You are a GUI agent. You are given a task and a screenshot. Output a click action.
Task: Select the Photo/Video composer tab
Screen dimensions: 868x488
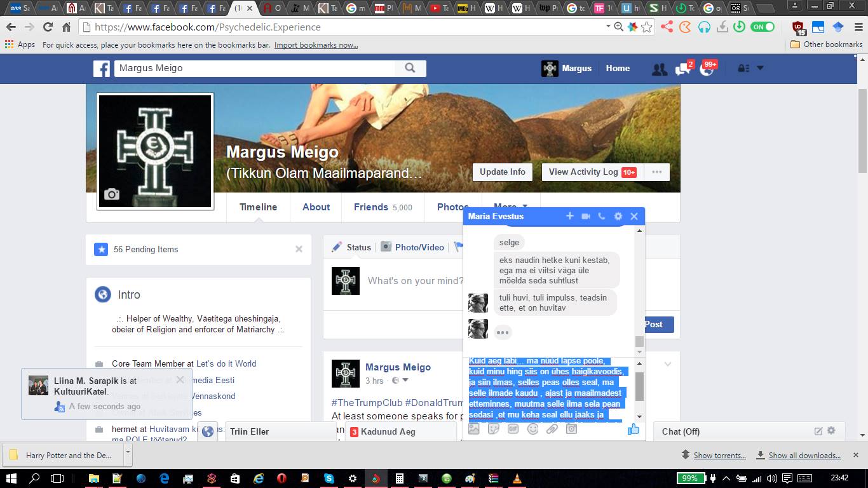412,247
